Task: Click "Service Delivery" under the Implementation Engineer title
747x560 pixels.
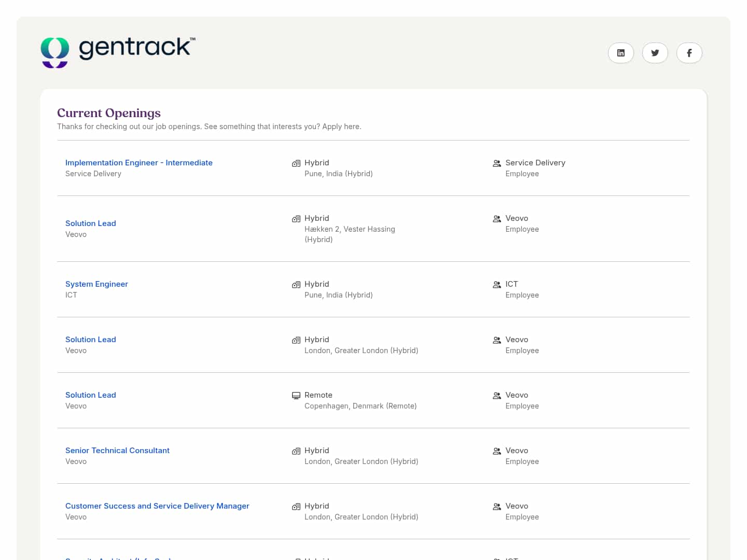Action: click(x=93, y=174)
